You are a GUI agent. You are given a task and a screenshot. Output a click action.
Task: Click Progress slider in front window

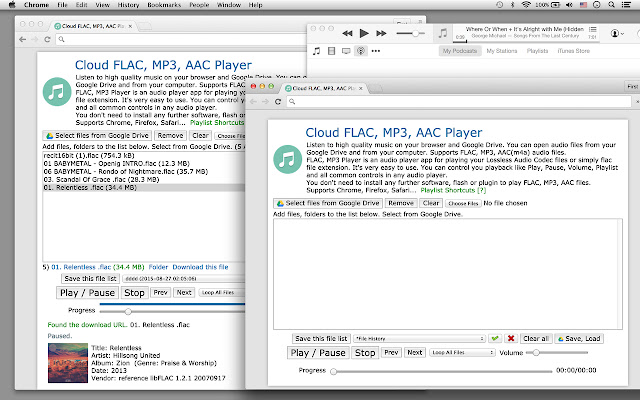point(441,371)
